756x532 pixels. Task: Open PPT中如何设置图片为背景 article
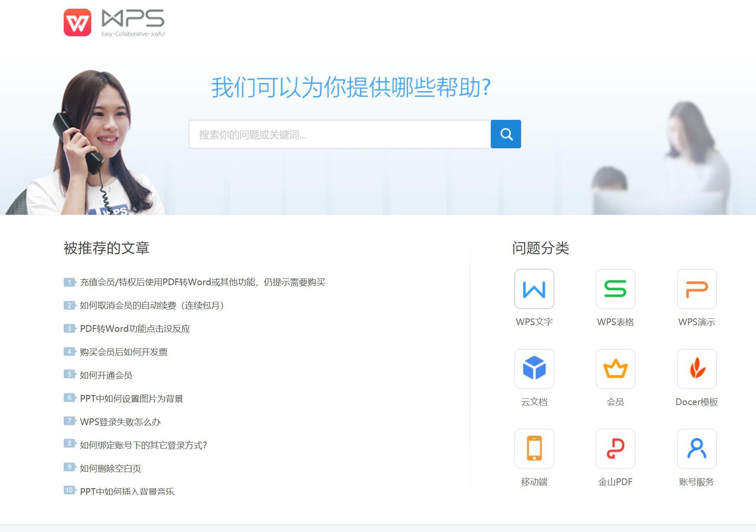(x=132, y=399)
